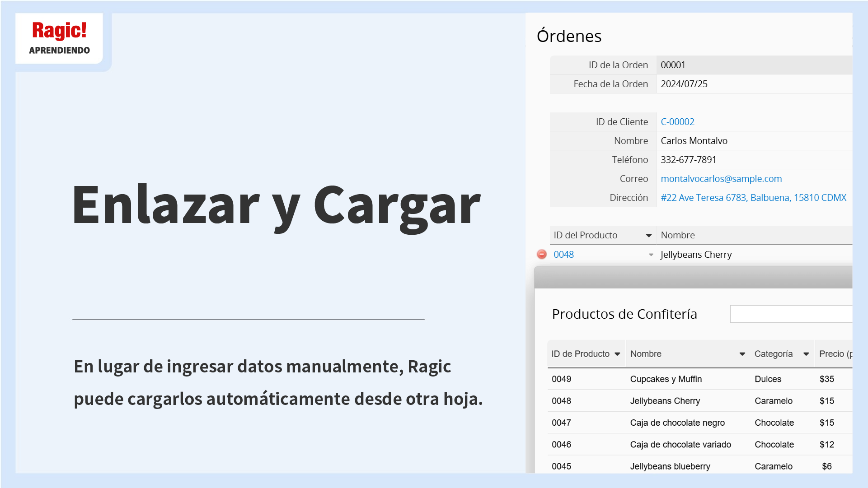
Task: Open the Categoría column filter arrow
Action: tap(806, 354)
